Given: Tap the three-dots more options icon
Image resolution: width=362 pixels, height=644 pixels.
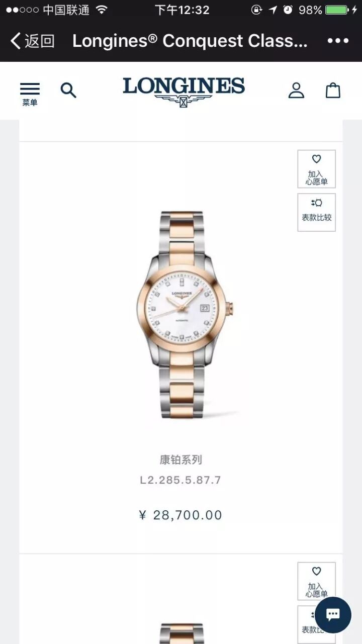Looking at the screenshot, I should (x=338, y=41).
